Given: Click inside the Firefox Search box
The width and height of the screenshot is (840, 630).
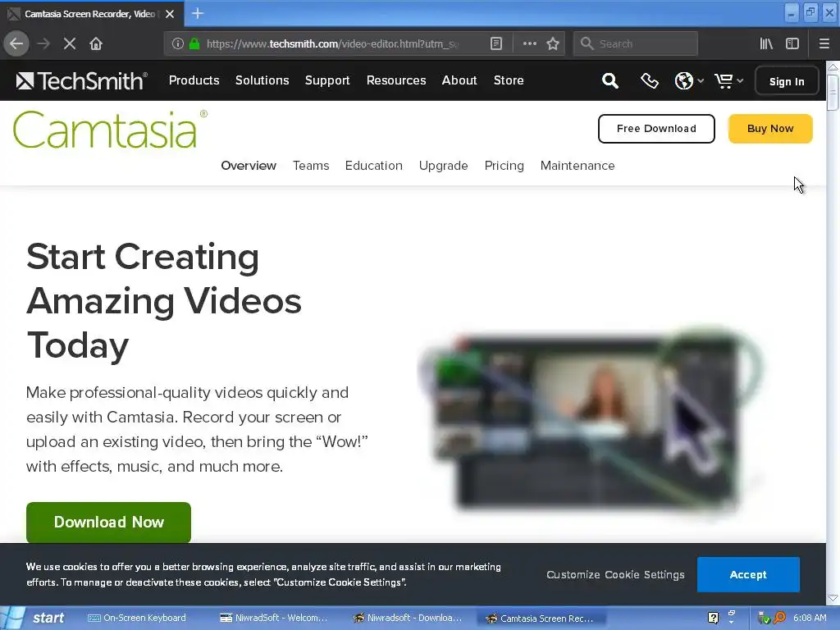Looking at the screenshot, I should point(636,43).
